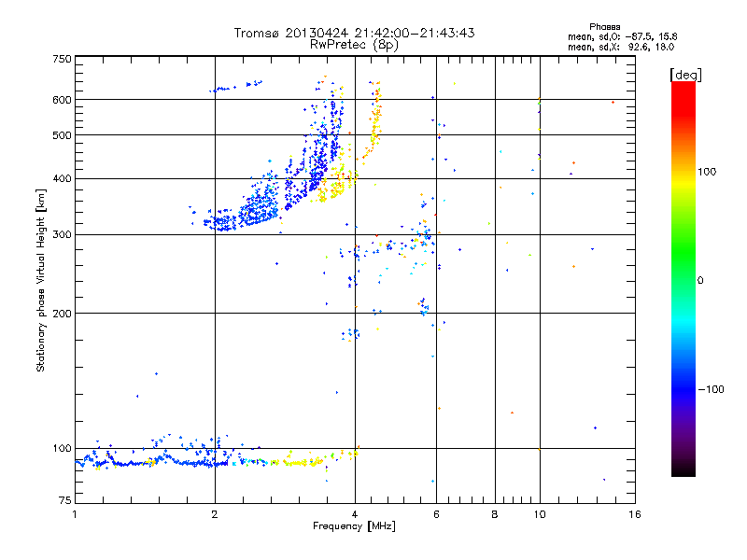Click the y-axis '750' tick label
This screenshot has width=747, height=560.
tap(62, 59)
